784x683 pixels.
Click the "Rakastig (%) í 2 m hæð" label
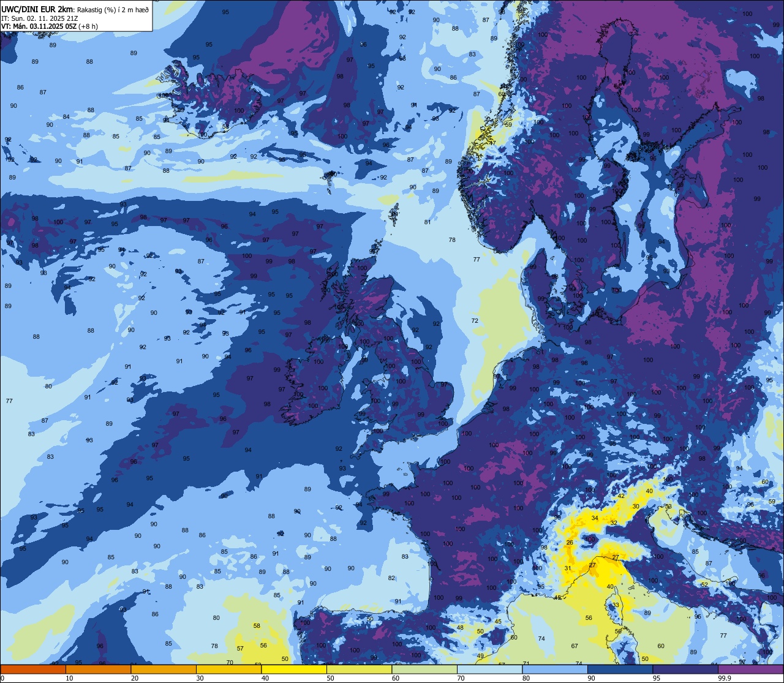pyautogui.click(x=113, y=9)
